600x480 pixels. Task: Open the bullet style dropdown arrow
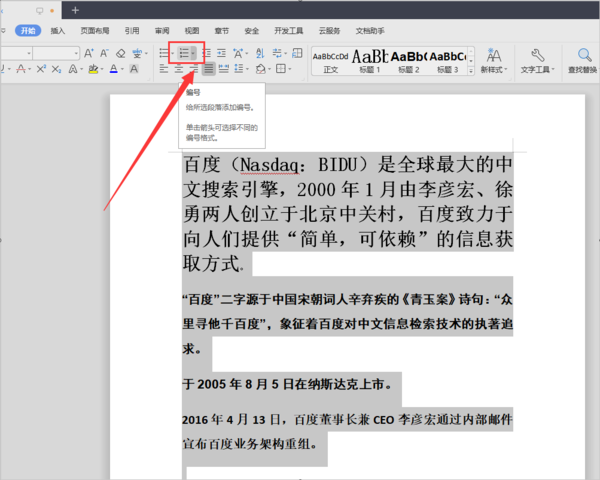[x=172, y=53]
